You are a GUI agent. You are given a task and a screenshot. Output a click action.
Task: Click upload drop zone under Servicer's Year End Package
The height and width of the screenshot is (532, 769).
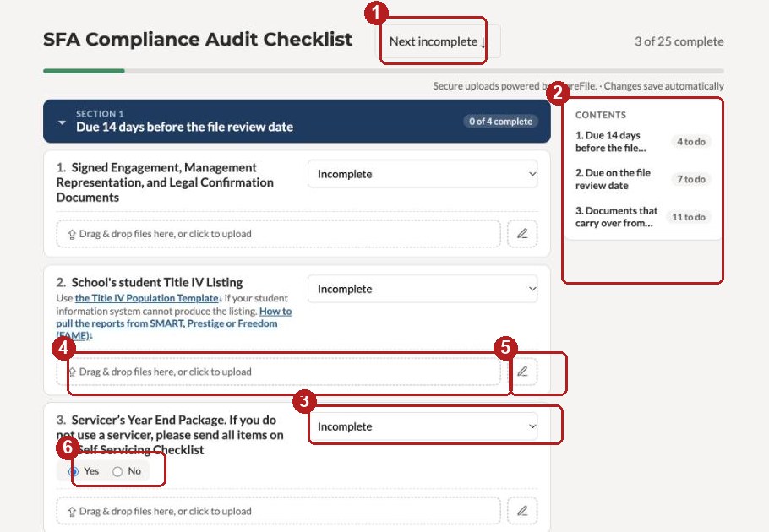point(279,512)
